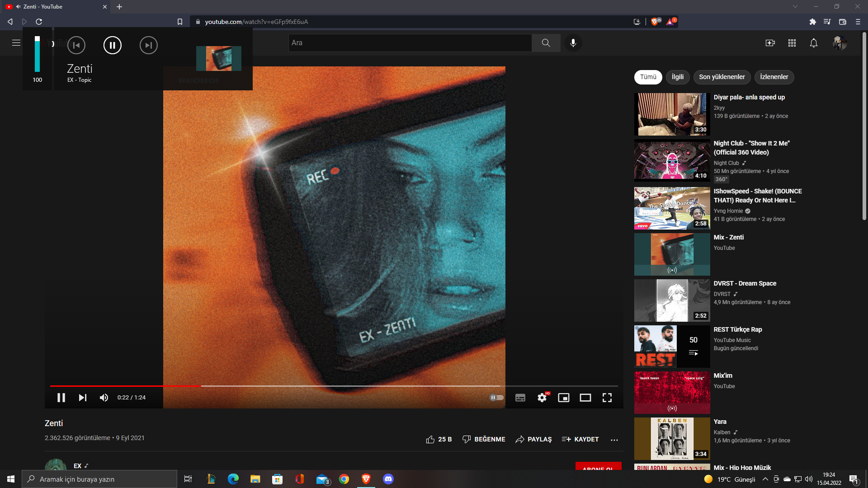Open the browser menu
This screenshot has height=488, width=868.
(858, 21)
